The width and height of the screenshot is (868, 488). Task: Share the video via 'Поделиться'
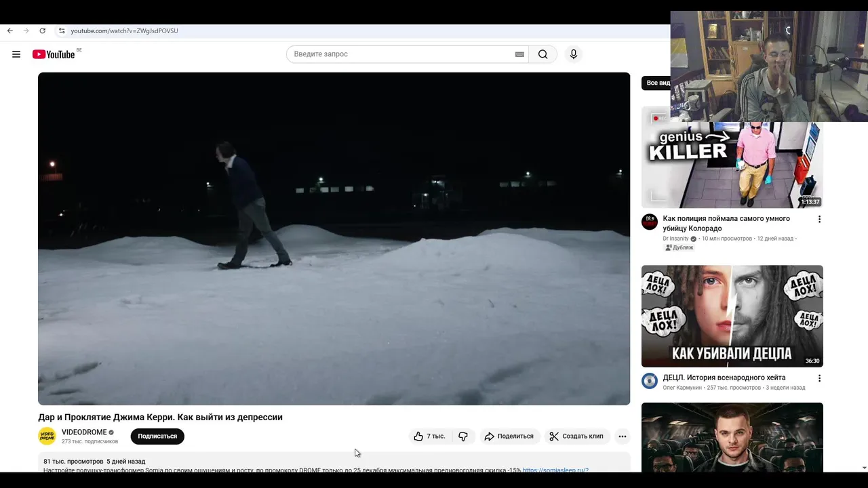[x=509, y=436]
